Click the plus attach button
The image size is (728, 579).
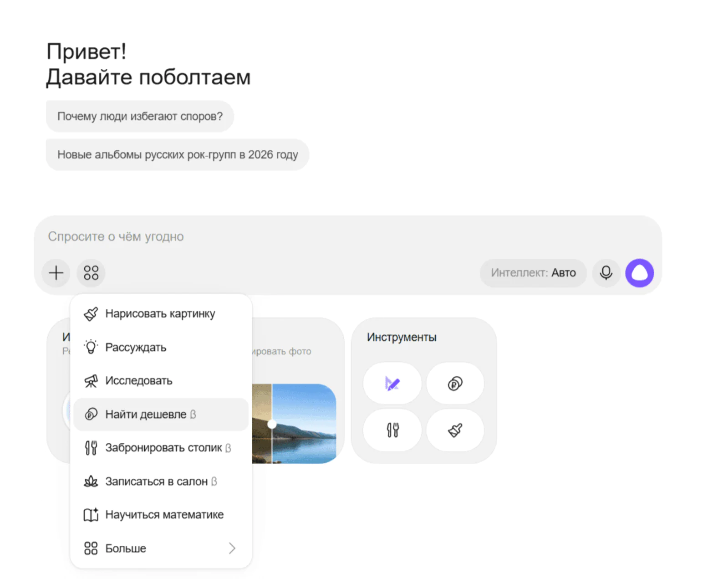[56, 273]
